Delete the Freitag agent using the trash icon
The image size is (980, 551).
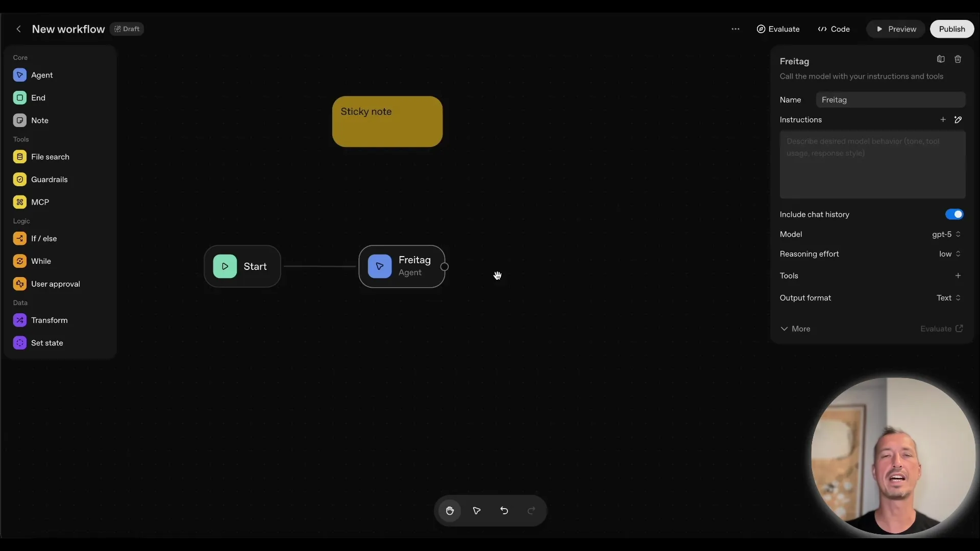pyautogui.click(x=958, y=59)
